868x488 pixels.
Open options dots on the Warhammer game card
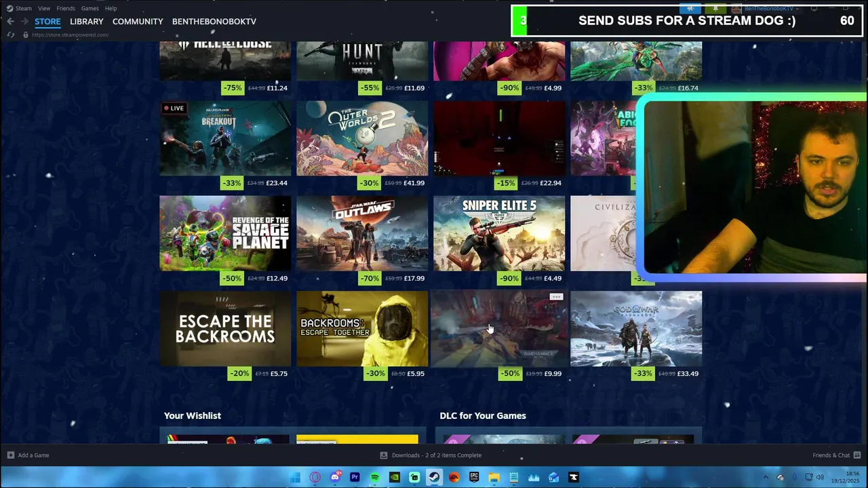556,297
